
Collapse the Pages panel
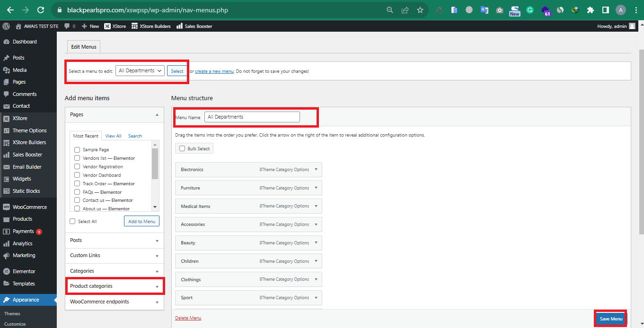pos(157,114)
